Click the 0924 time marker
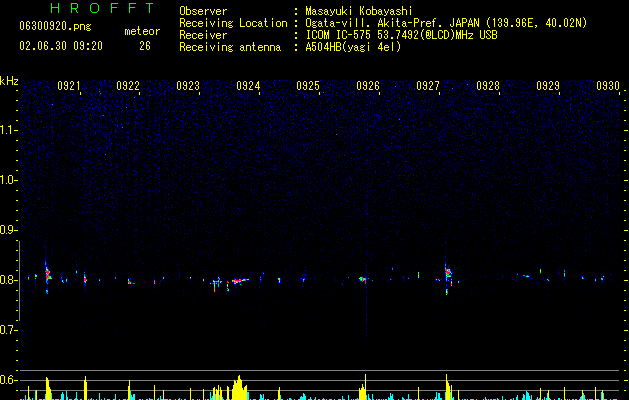The height and width of the screenshot is (400, 629). click(x=248, y=86)
